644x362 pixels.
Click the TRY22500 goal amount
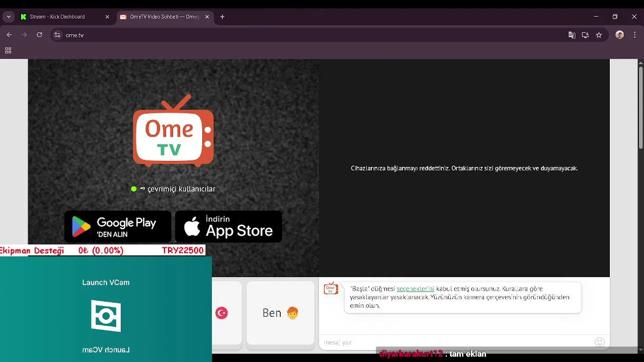[x=183, y=250]
